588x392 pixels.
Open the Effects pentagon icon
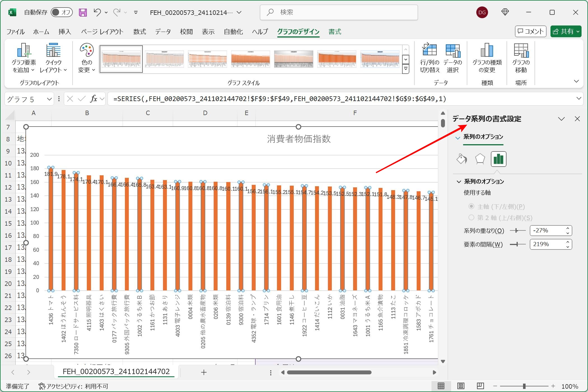click(480, 159)
